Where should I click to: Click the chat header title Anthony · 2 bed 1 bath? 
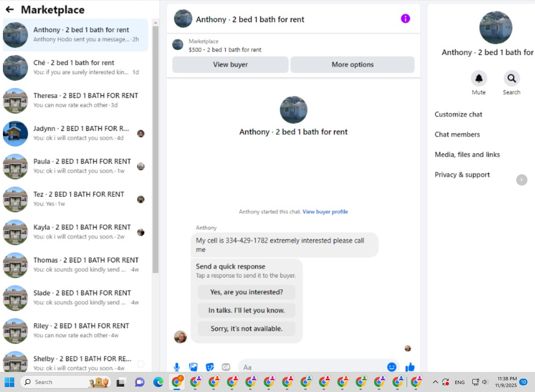click(250, 19)
